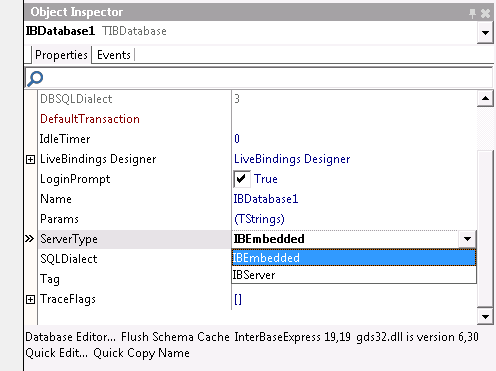Expand the TraceFlags property
Screen dimensions: 496x371
click(x=30, y=300)
